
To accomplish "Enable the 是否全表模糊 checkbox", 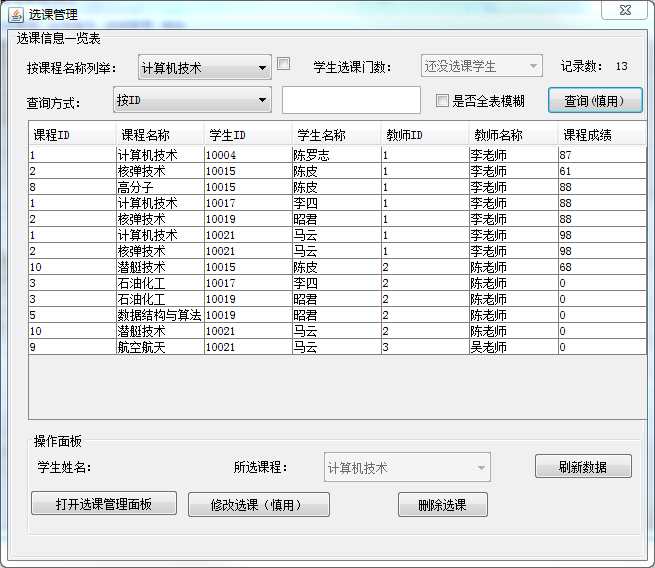I will coord(442,101).
